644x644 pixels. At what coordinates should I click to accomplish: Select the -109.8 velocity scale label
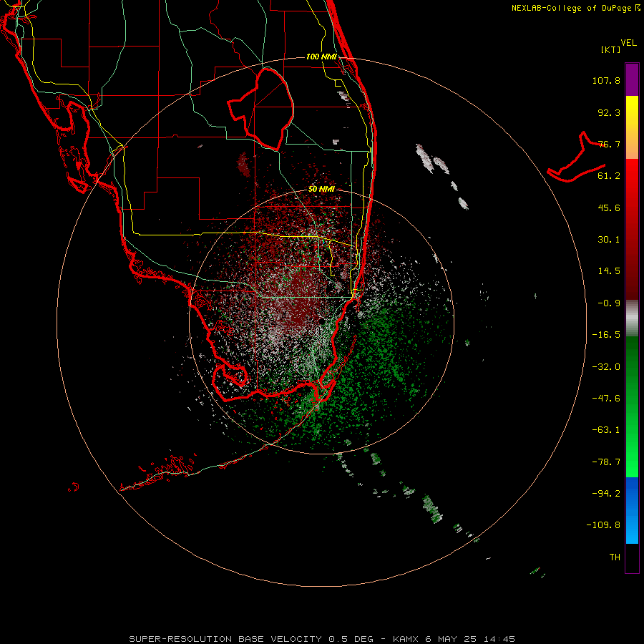603,525
